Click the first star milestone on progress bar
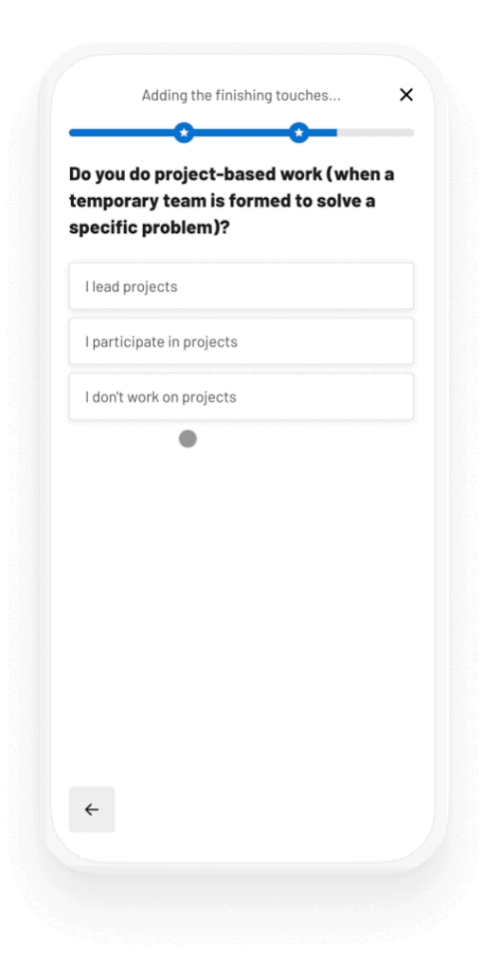Screen dimensions: 484x980 184,133
